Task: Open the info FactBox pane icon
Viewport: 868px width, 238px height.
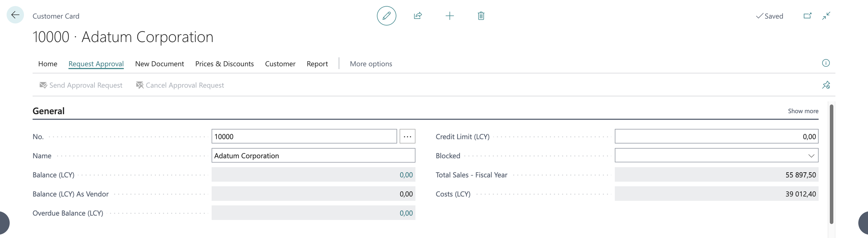Action: pyautogui.click(x=826, y=63)
